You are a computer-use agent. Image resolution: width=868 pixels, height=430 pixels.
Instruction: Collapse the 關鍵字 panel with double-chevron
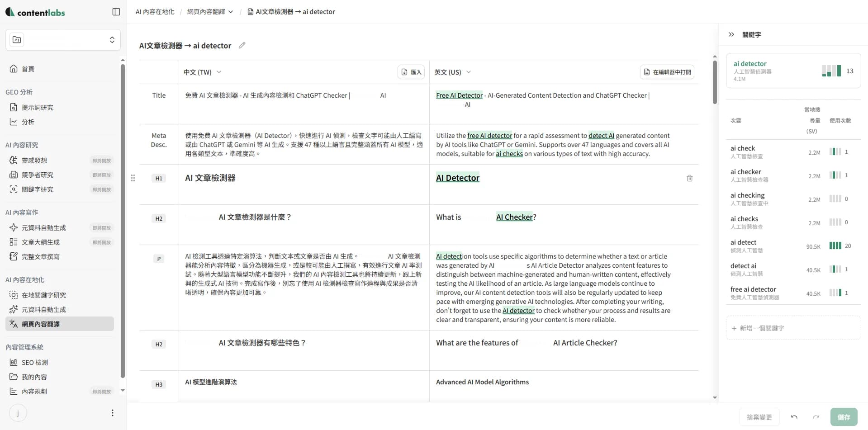(731, 34)
